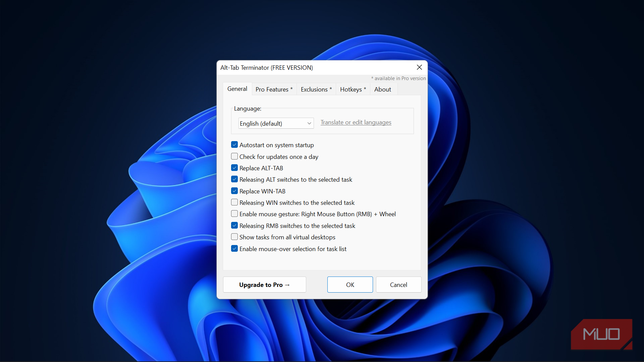Click the Alt-Tab Terminator (FREE VERSION) title

(267, 67)
